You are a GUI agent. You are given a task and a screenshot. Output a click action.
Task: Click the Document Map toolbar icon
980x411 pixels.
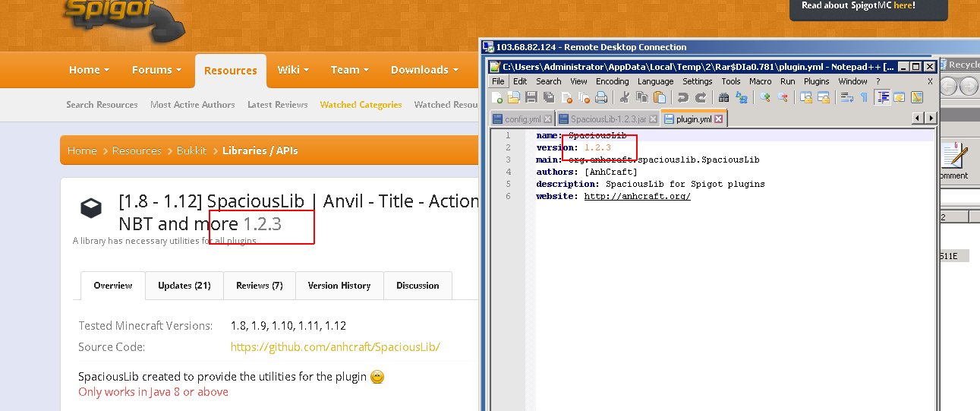pyautogui.click(x=917, y=97)
